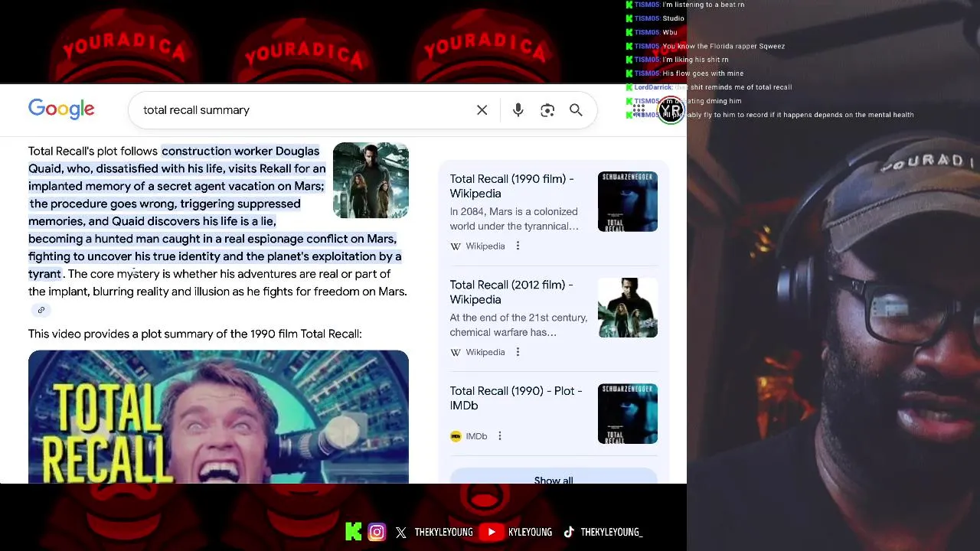The image size is (980, 551).
Task: Click the IMDb source label text
Action: pos(476,436)
